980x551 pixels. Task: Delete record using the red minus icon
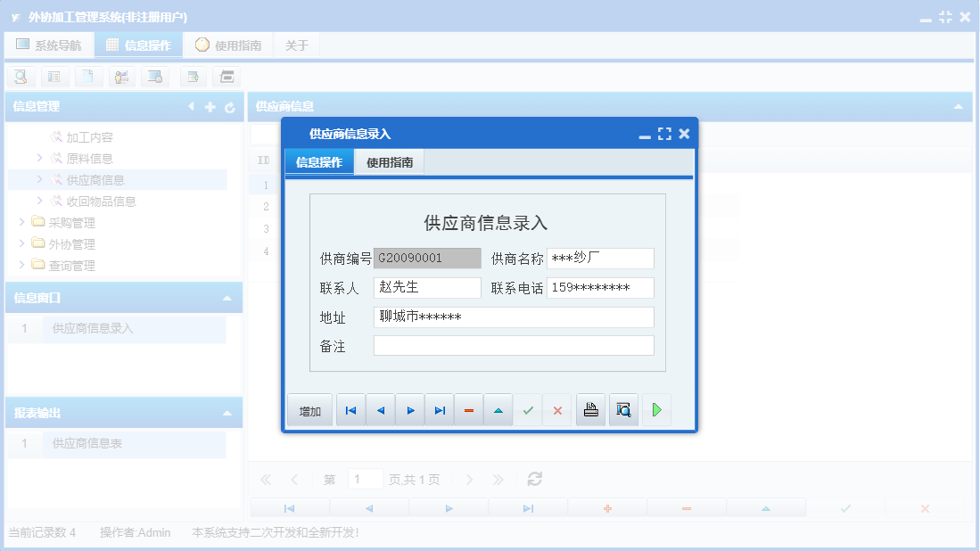(468, 409)
